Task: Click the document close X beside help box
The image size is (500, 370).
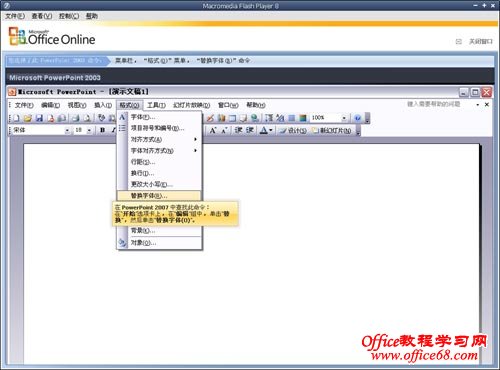Action: (x=487, y=105)
